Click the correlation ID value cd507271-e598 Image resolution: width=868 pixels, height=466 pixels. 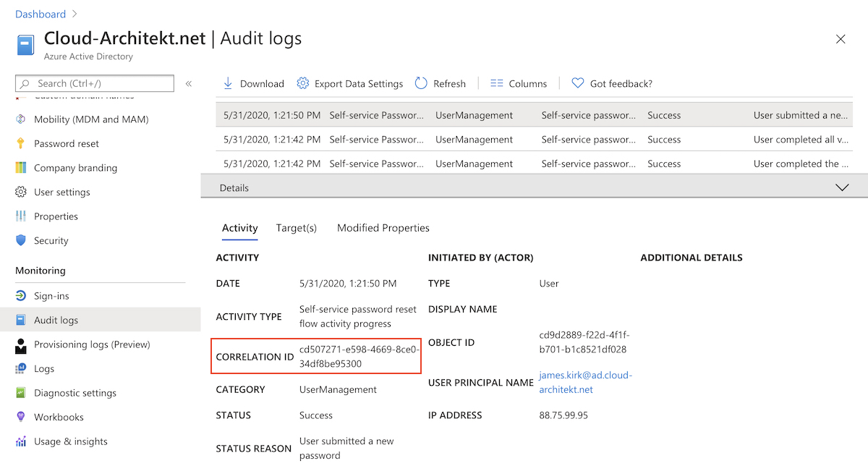coord(359,357)
